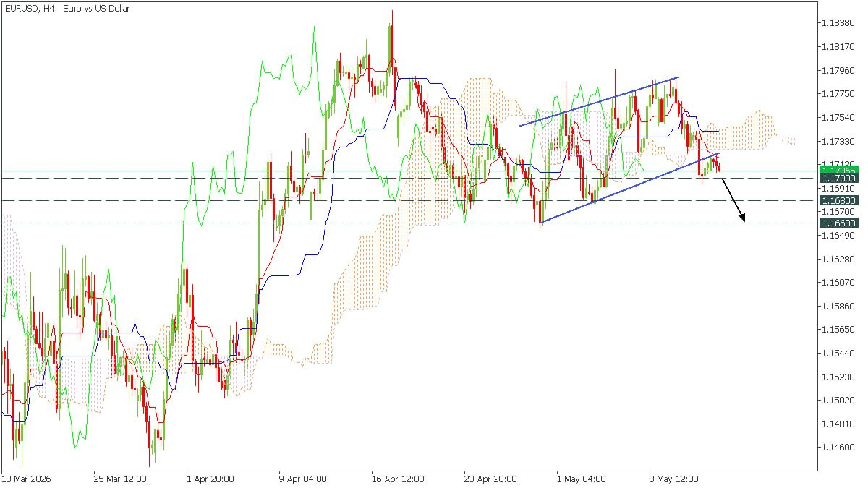
Task: Click the 1.15650 price axis label
Action: pos(839,329)
